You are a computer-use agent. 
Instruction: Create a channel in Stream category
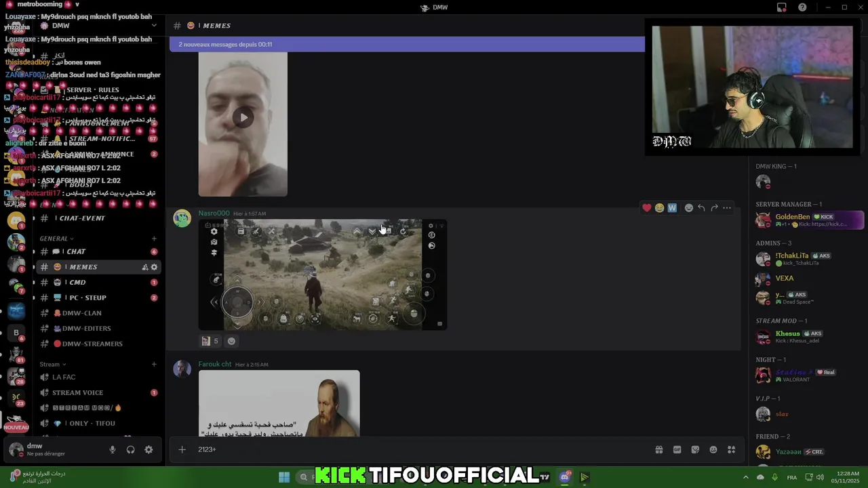[154, 364]
